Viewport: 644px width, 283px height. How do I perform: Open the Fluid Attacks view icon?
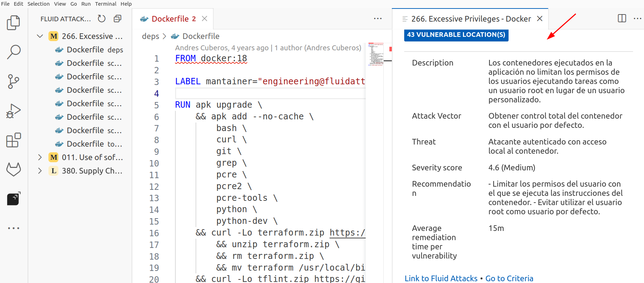click(x=13, y=199)
